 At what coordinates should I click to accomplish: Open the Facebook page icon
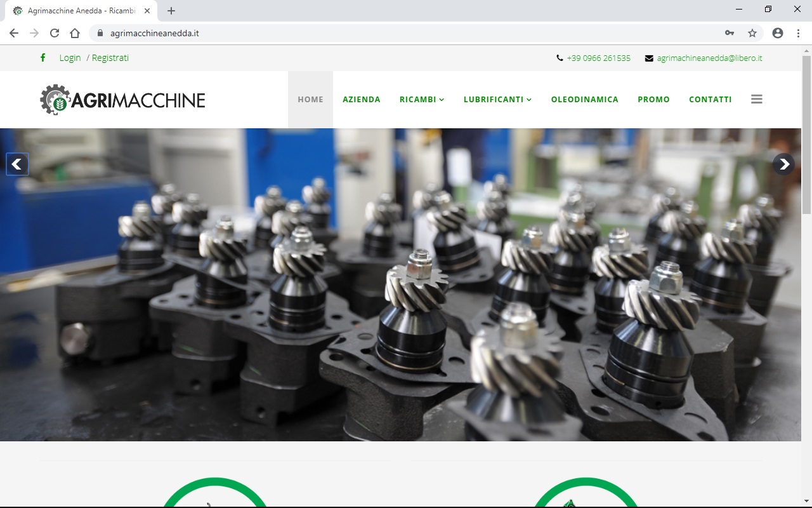(43, 58)
